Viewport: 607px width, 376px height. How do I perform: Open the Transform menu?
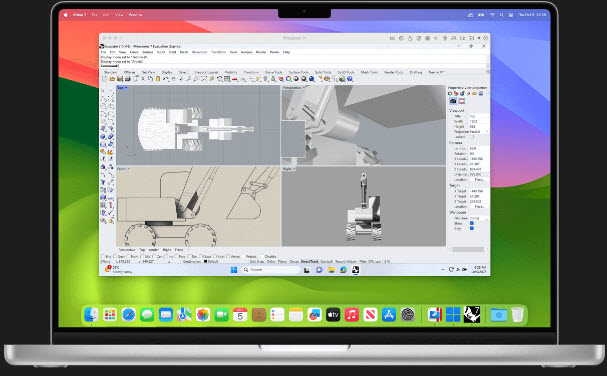218,52
